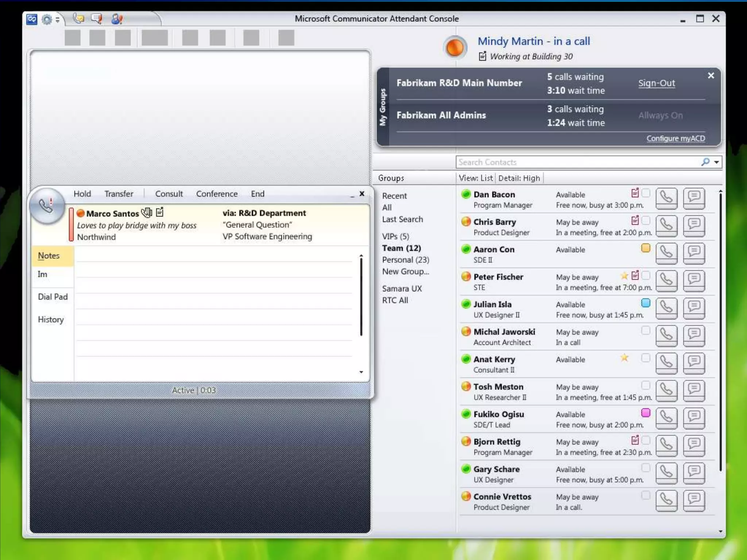
Task: Message Aaron Con via chat icon
Action: pyautogui.click(x=694, y=253)
